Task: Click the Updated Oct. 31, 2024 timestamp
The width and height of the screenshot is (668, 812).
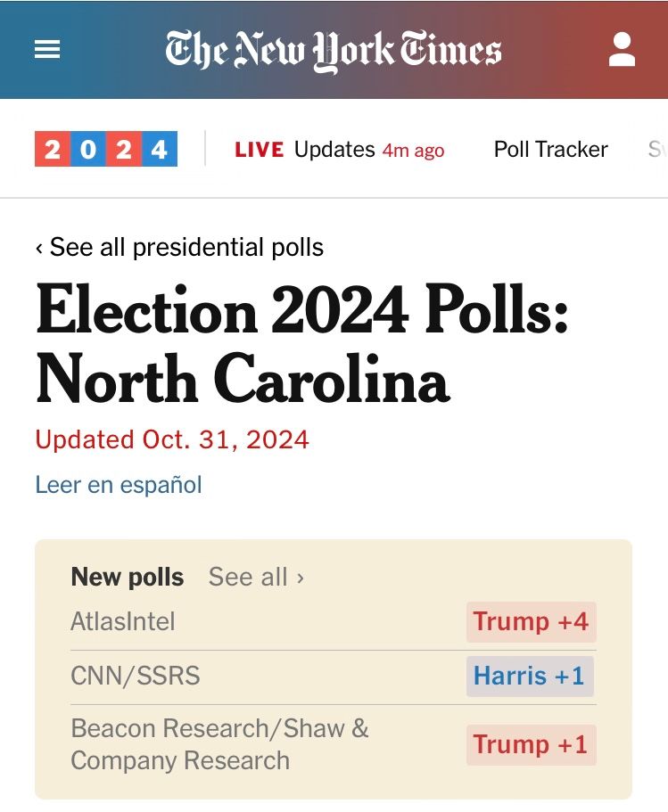Action: click(172, 440)
